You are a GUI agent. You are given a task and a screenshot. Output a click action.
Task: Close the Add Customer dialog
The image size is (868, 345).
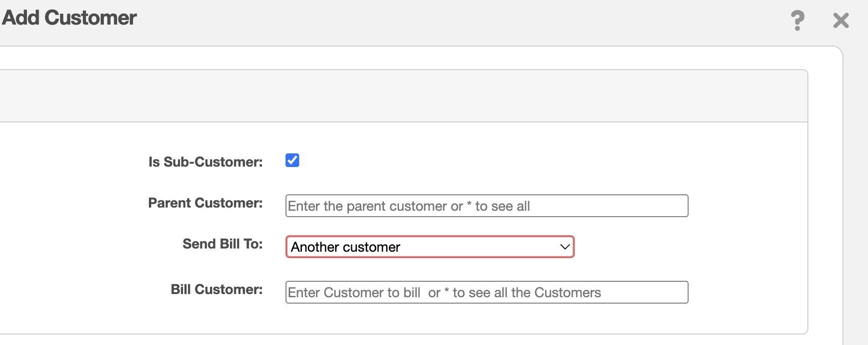841,20
